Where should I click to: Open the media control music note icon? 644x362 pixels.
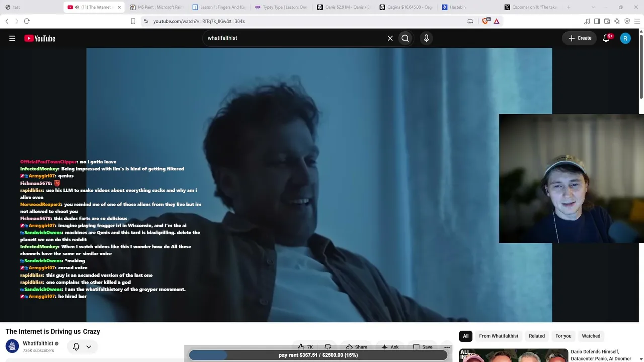point(587,21)
